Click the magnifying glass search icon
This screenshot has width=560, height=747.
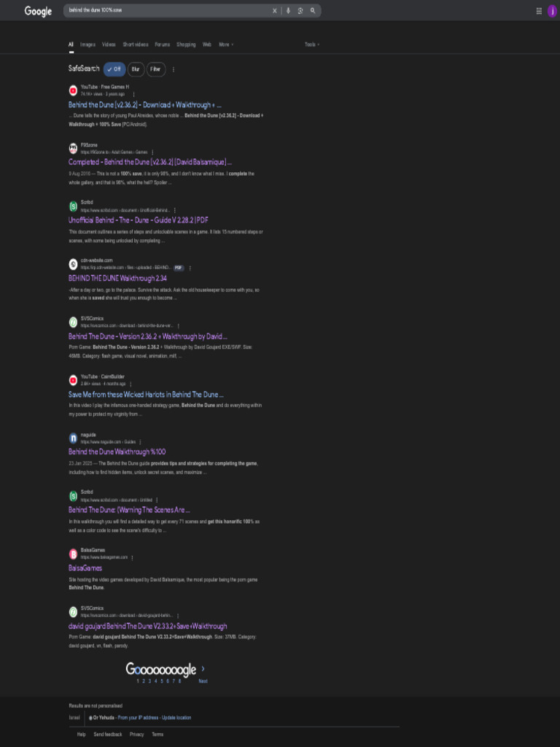[x=313, y=10]
